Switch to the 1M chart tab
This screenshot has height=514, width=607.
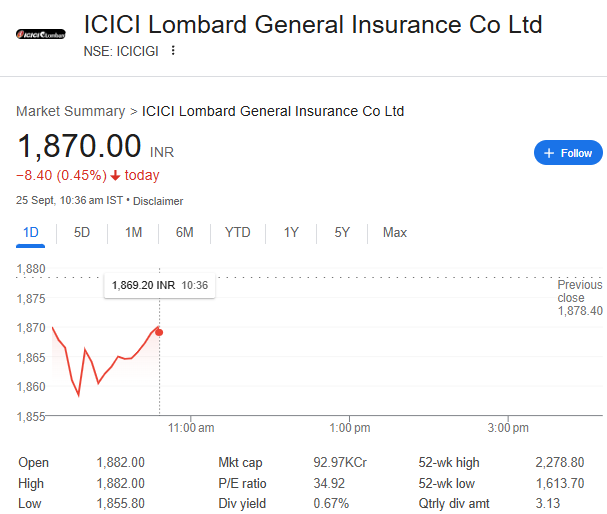tap(133, 233)
